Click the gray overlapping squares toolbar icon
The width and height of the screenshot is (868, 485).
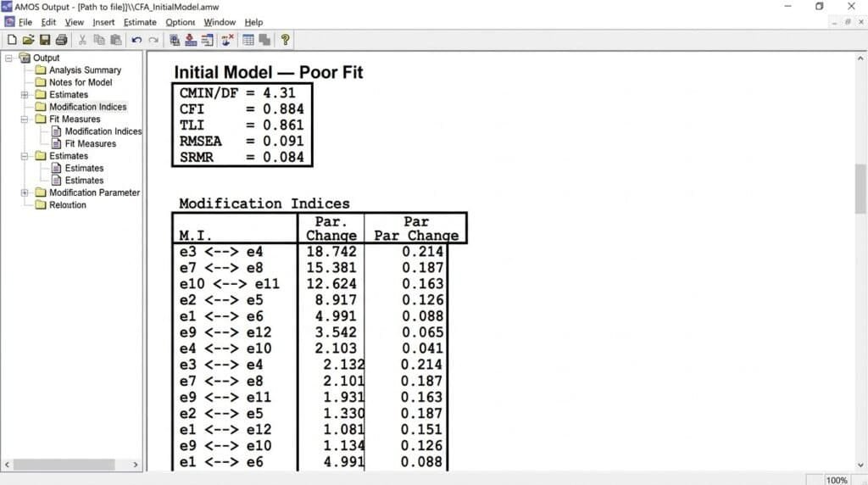click(x=264, y=40)
